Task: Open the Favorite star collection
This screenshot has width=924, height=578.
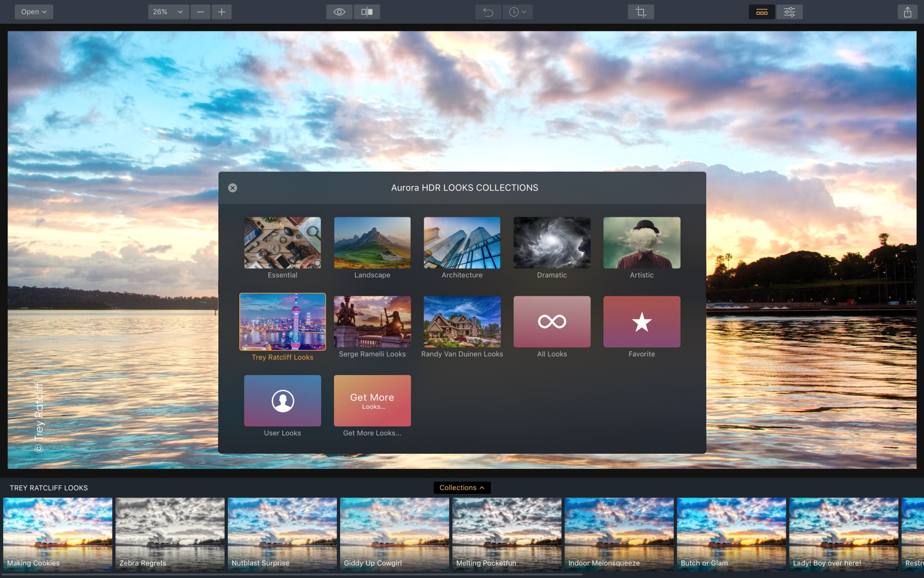Action: coord(642,322)
